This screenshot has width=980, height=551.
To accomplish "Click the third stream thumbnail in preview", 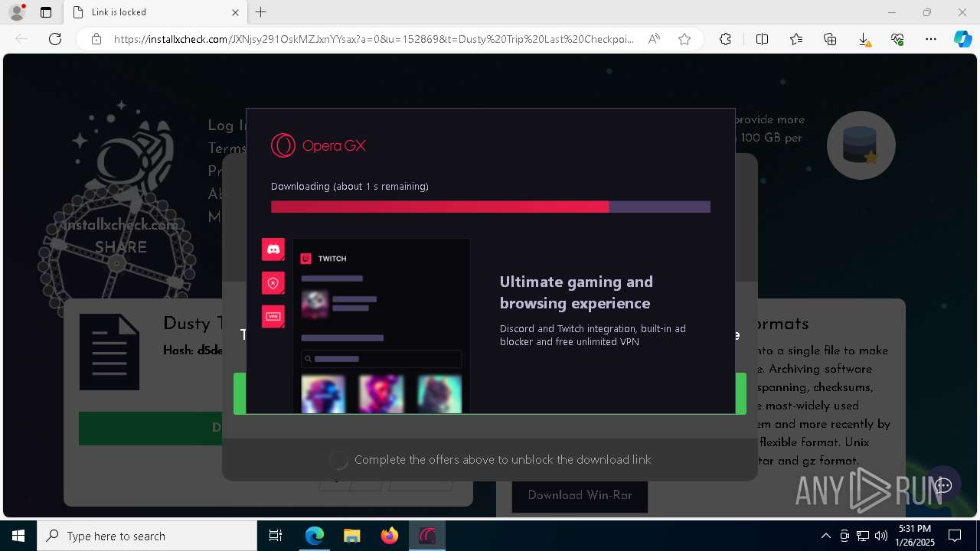I will pos(439,393).
